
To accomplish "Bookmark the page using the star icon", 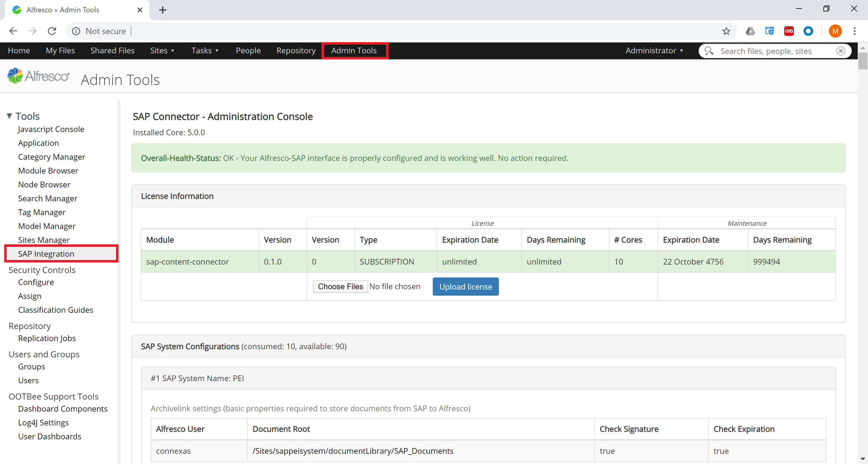I will [x=726, y=31].
